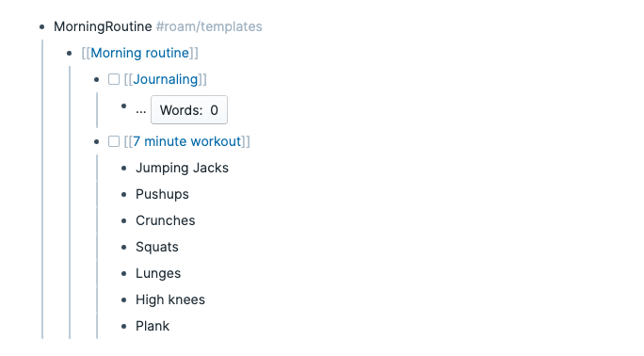The image size is (644, 356).
Task: Check the 7 minute workout checkbox
Action: coord(114,141)
